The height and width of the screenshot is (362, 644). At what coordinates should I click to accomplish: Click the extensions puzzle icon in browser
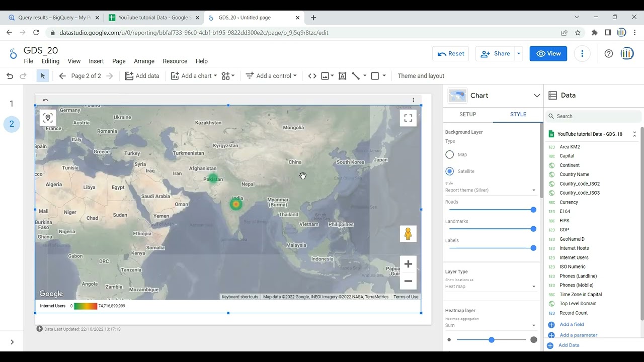[594, 33]
